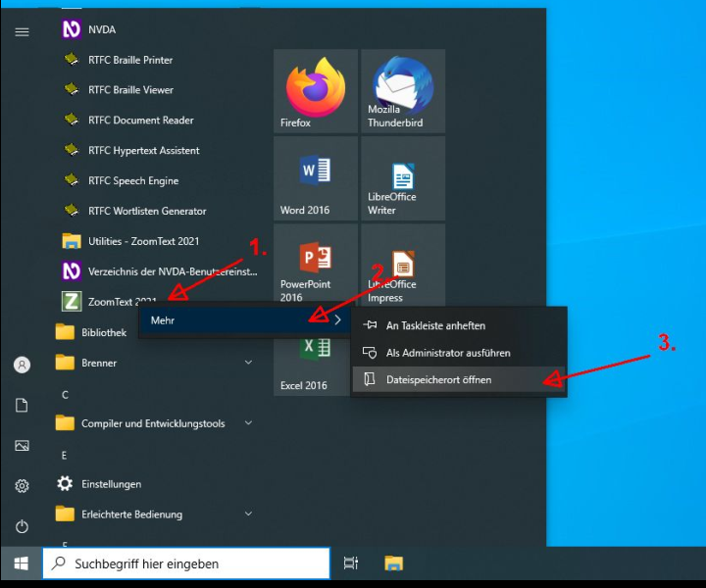Choose Dateispeicherort öffnen

(x=459, y=379)
